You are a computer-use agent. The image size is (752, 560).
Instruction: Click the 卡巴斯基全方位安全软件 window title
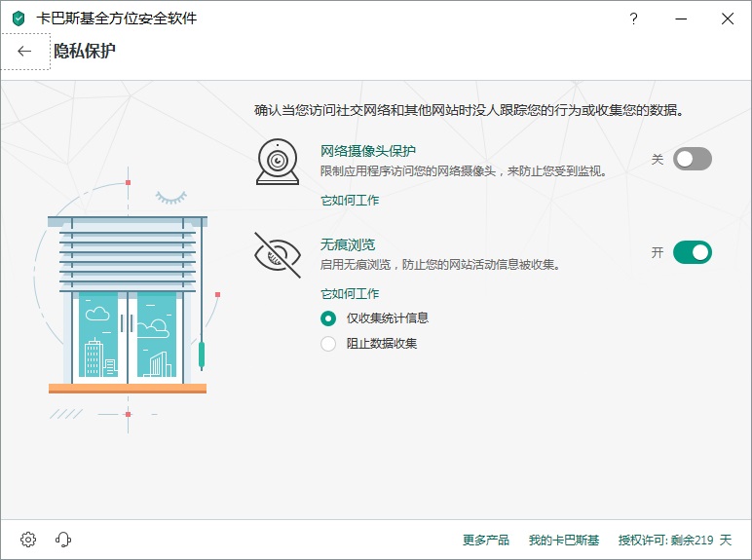point(117,19)
